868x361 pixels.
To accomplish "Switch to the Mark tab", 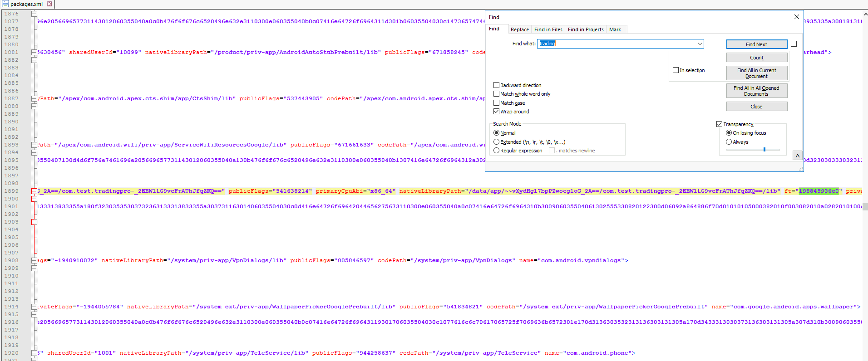I will tap(615, 29).
